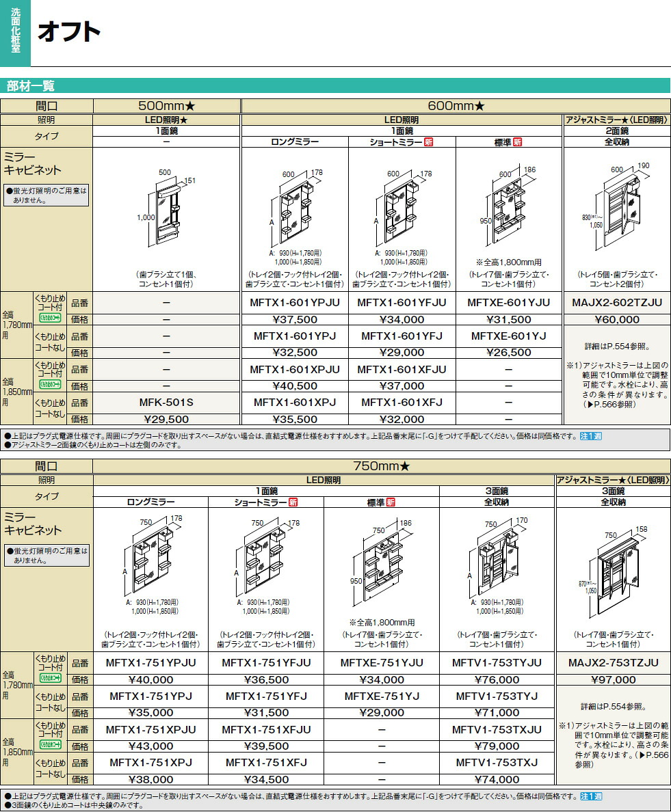Select the 600mm 2面鏡 adjust mirror drawing
671x812 pixels.
pos(616,207)
